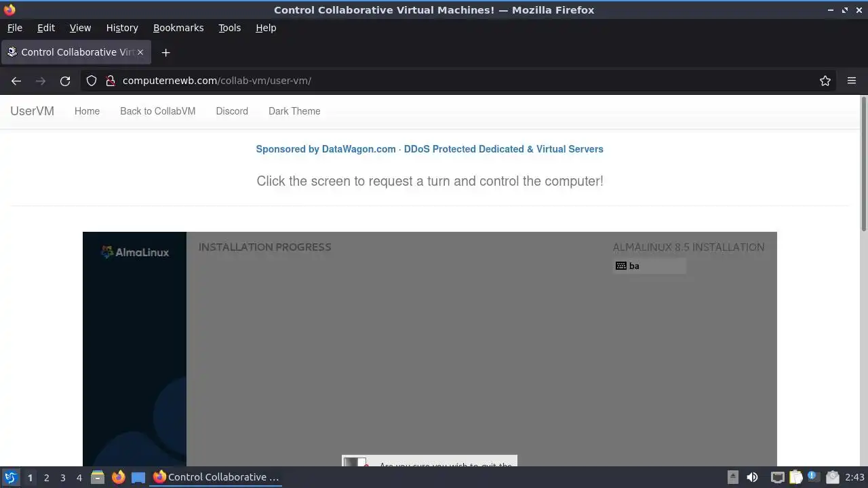Image resolution: width=868 pixels, height=488 pixels.
Task: Open the Help menu
Action: click(x=266, y=28)
